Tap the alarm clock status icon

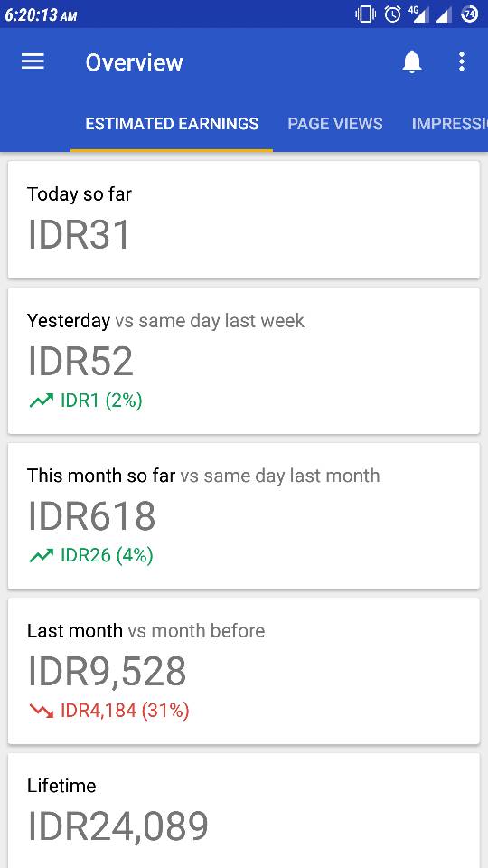click(392, 14)
